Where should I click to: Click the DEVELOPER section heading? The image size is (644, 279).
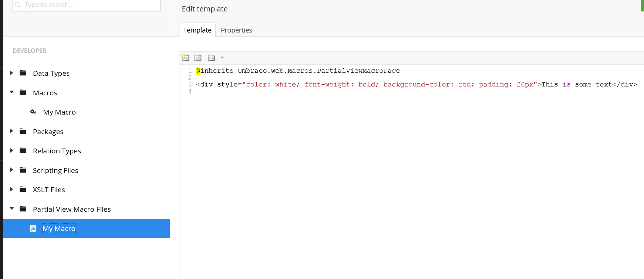(x=29, y=51)
